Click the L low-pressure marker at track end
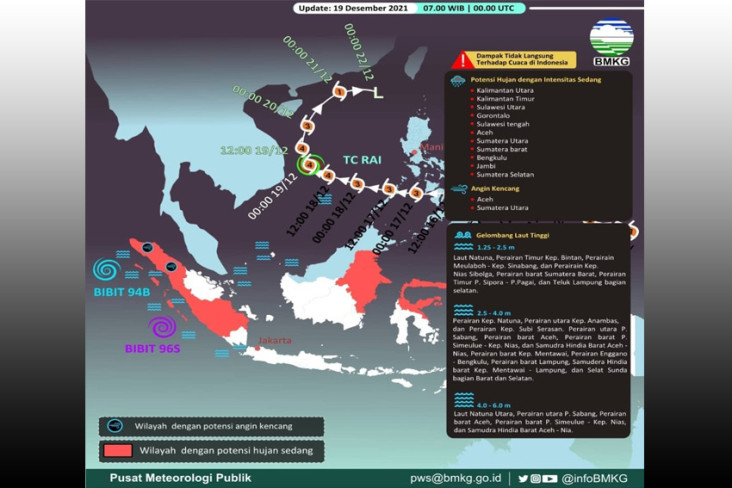 (x=378, y=93)
